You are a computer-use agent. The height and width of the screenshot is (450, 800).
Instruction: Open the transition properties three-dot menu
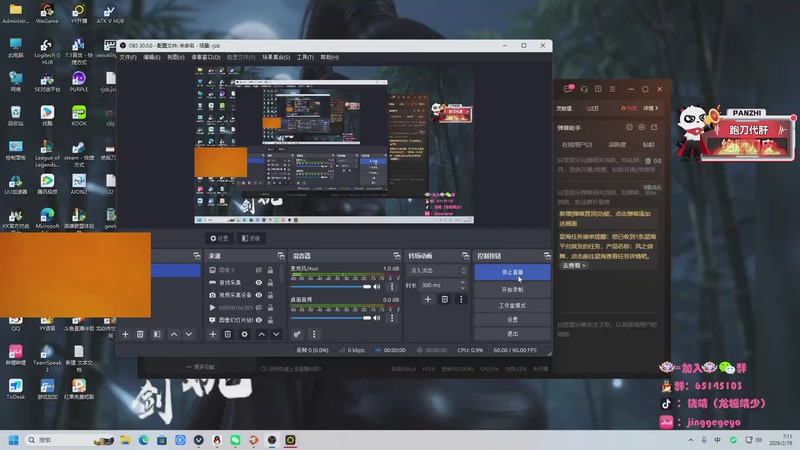pyautogui.click(x=461, y=299)
